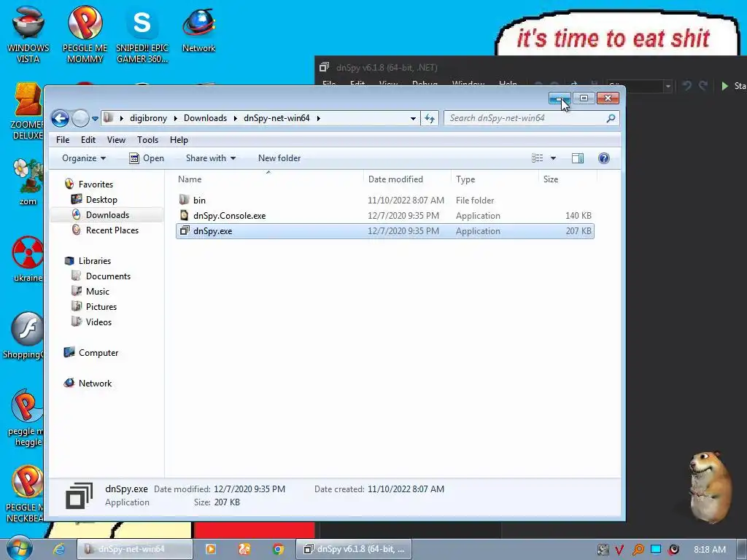Open the Pictures library
Image resolution: width=747 pixels, height=560 pixels.
[x=101, y=307]
